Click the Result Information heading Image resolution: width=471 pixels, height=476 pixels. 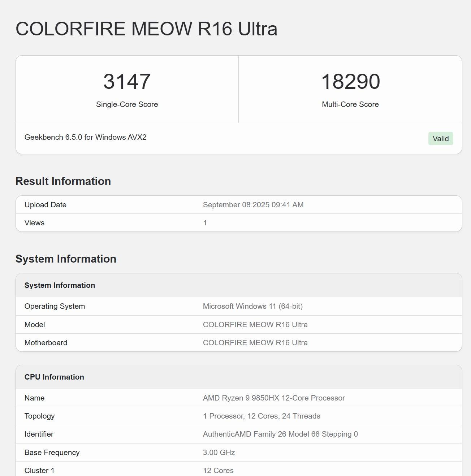[x=63, y=181]
